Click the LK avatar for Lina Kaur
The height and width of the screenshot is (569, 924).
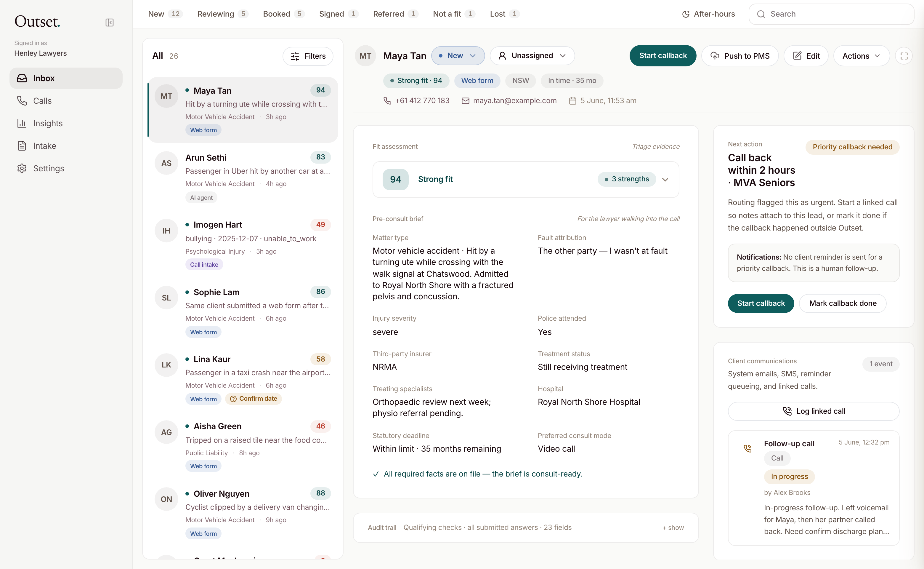click(166, 365)
